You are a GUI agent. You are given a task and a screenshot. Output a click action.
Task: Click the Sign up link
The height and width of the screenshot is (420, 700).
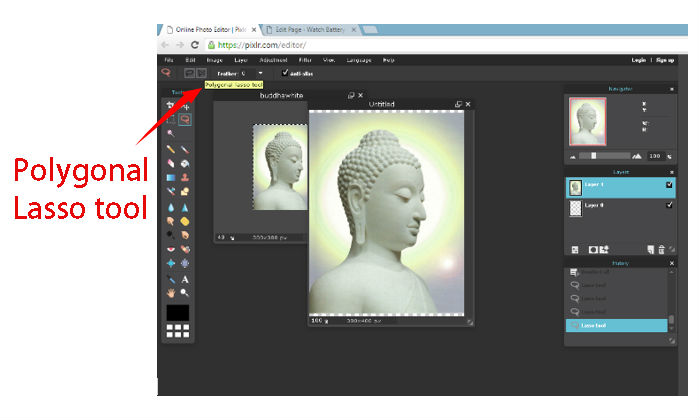point(665,60)
